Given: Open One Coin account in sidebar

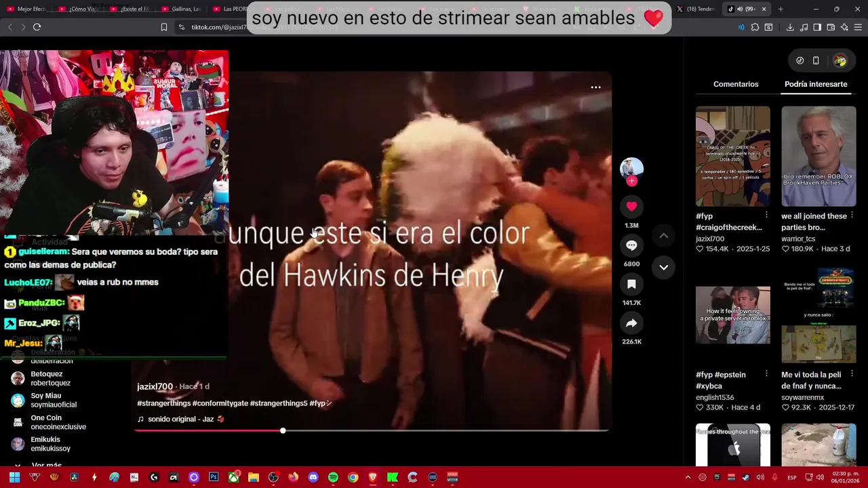Looking at the screenshot, I should (x=47, y=422).
